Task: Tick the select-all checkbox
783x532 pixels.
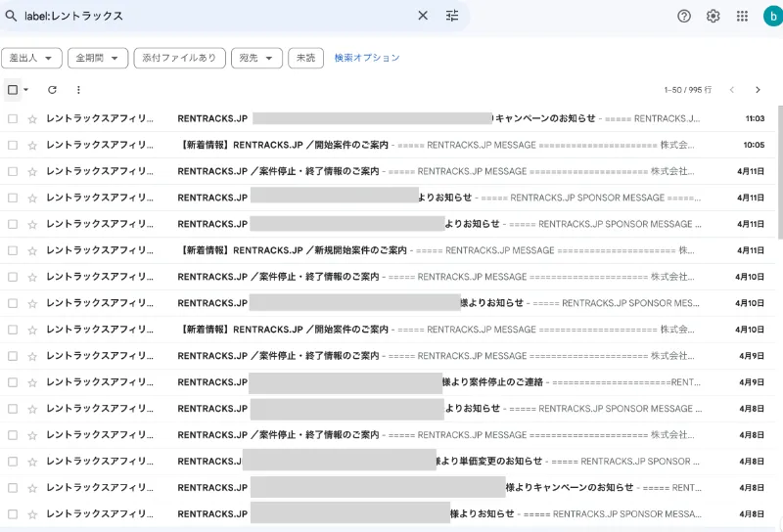Action: click(13, 90)
